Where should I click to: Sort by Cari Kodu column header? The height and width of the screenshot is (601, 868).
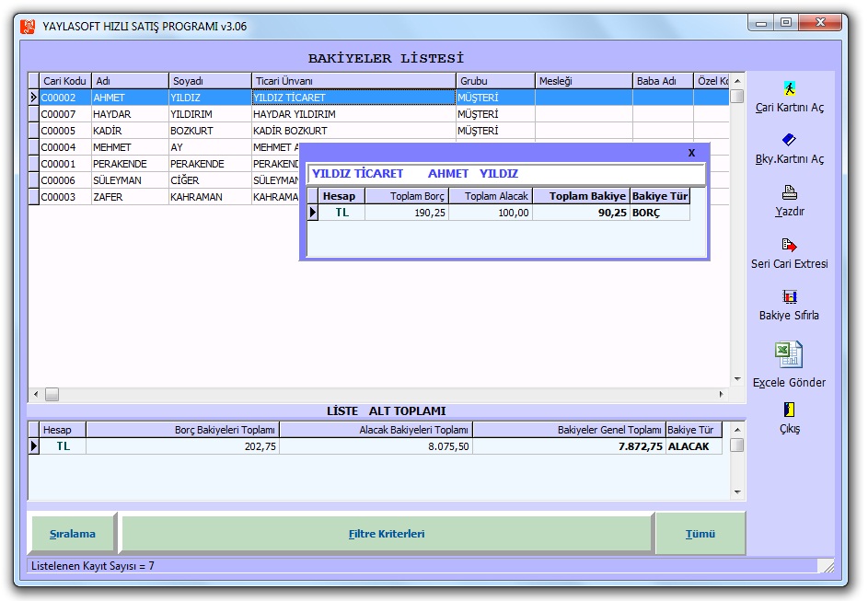coord(64,81)
